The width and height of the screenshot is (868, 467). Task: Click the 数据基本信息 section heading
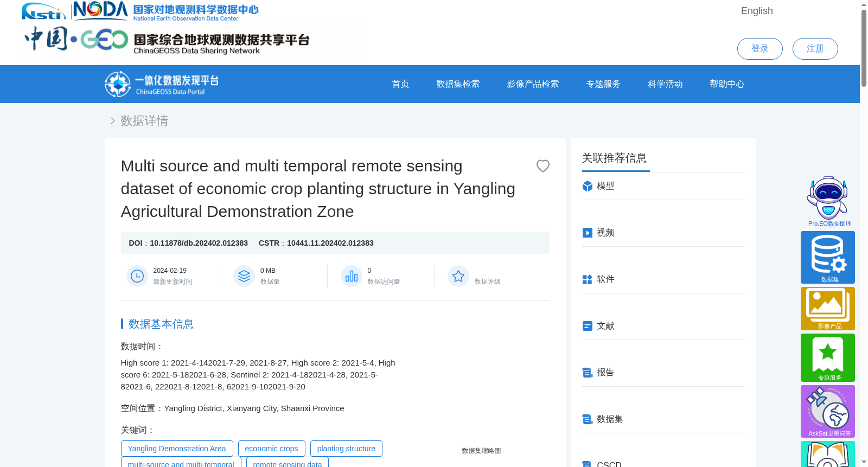(161, 324)
